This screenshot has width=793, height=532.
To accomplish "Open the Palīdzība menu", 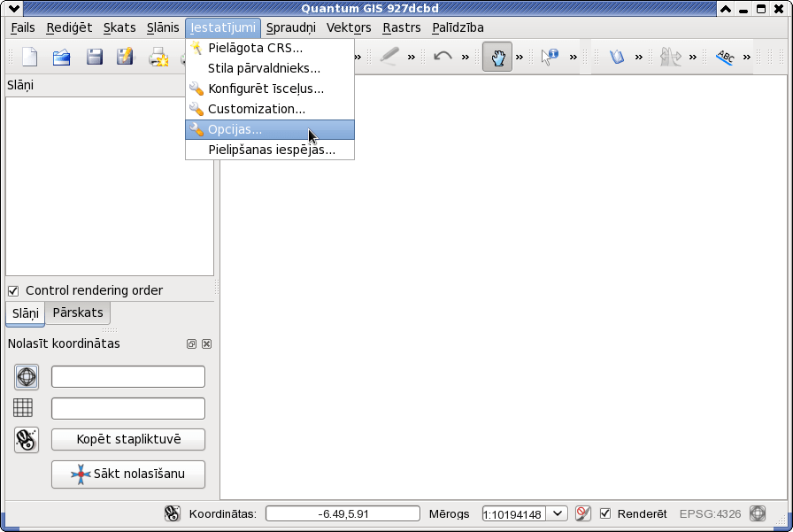I will coord(458,27).
